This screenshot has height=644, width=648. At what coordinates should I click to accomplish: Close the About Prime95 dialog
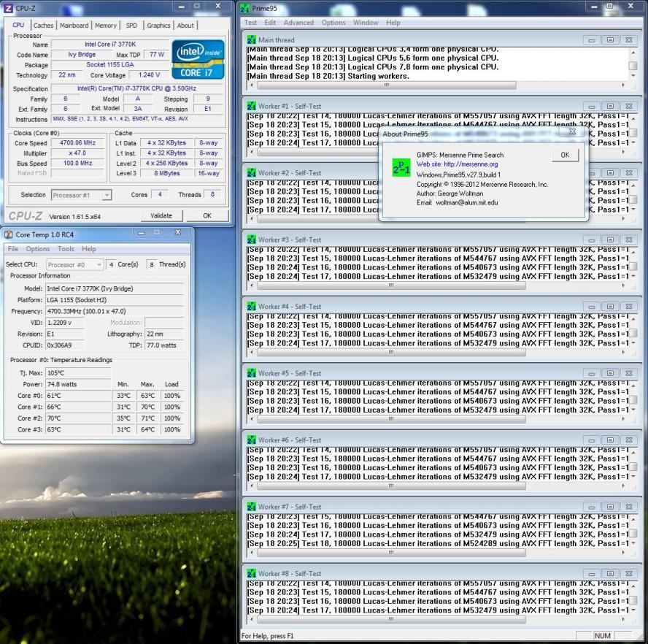point(572,131)
